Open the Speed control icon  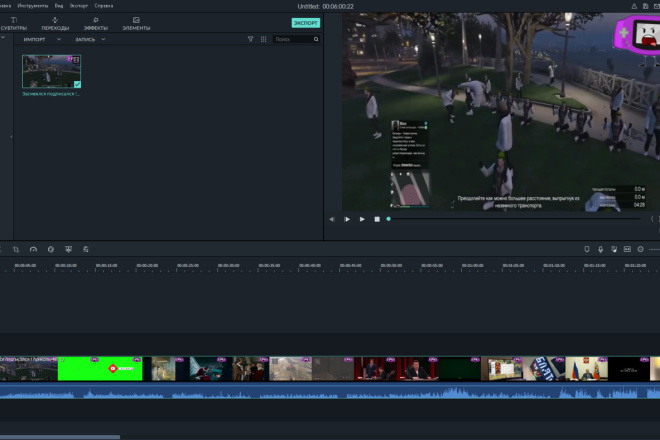33,249
